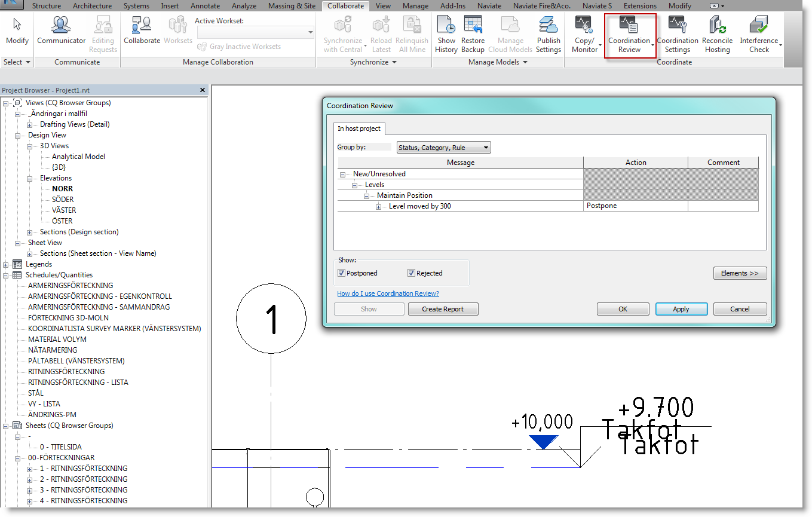Image resolution: width=812 pixels, height=517 pixels.
Task: Expand the Level moved by 300 entry
Action: point(379,206)
